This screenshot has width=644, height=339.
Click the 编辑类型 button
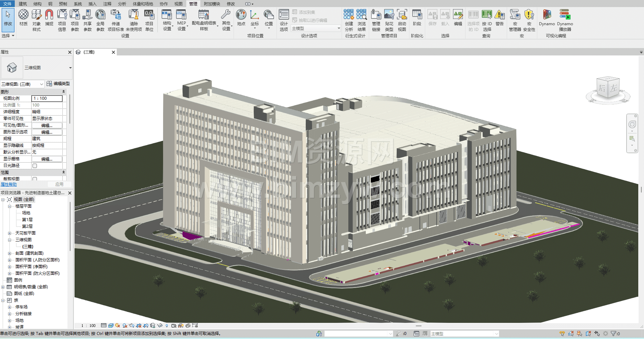click(x=58, y=84)
